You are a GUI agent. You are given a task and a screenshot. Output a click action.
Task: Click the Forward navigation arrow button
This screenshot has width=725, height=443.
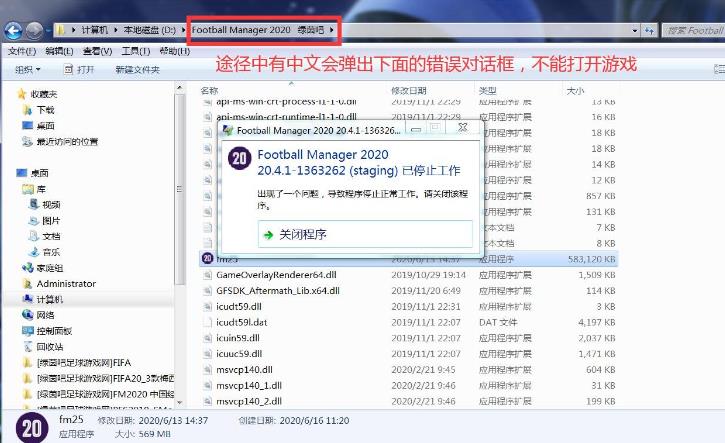(34, 31)
